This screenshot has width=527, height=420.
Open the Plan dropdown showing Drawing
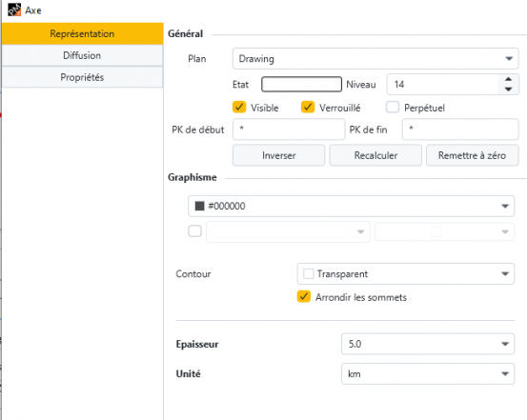pyautogui.click(x=375, y=58)
